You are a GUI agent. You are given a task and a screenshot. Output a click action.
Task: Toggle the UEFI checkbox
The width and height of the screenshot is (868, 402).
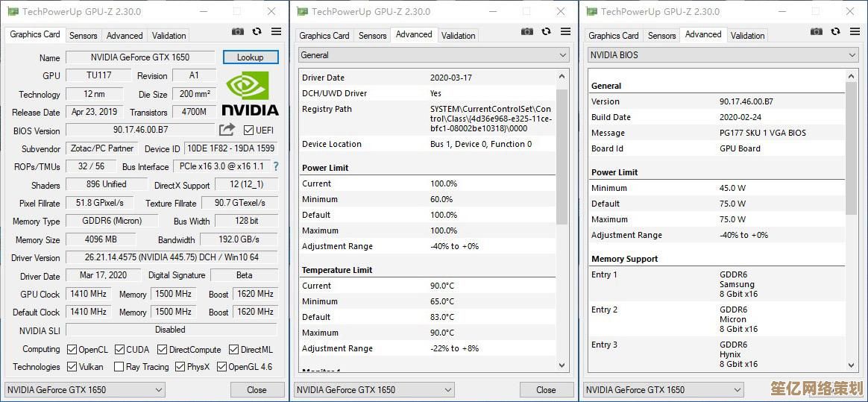(x=249, y=130)
